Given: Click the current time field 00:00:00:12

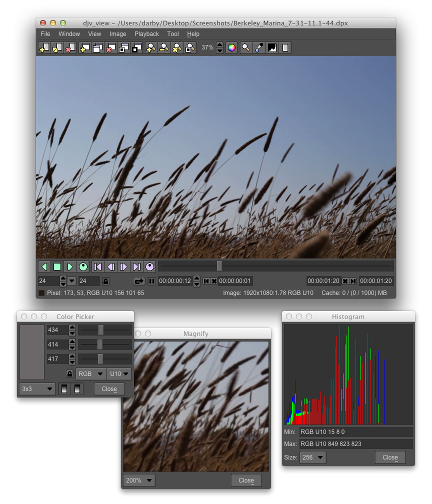Looking at the screenshot, I should click(175, 281).
